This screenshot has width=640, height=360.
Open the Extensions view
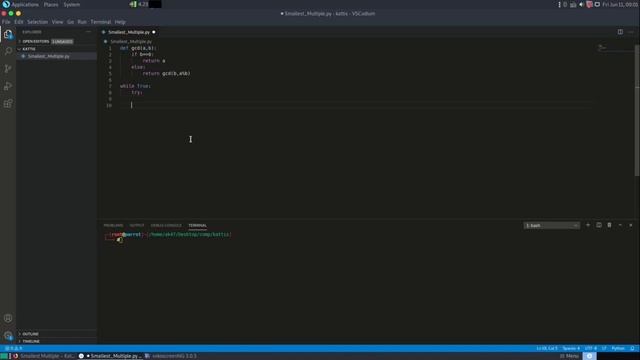pyautogui.click(x=8, y=103)
